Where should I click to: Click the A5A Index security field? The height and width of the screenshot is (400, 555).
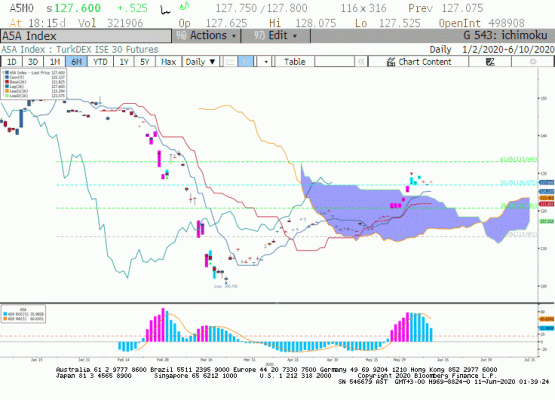tap(86, 36)
